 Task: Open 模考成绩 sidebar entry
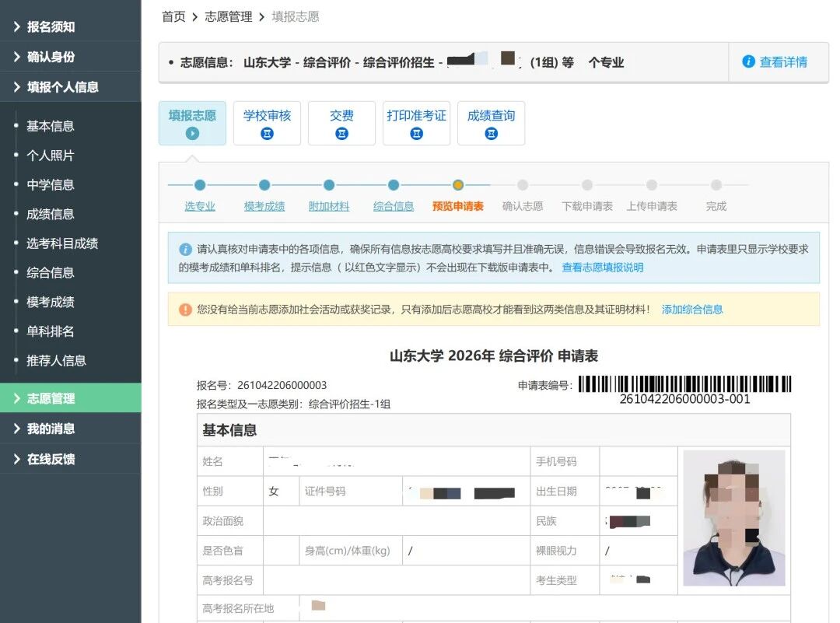click(x=51, y=302)
